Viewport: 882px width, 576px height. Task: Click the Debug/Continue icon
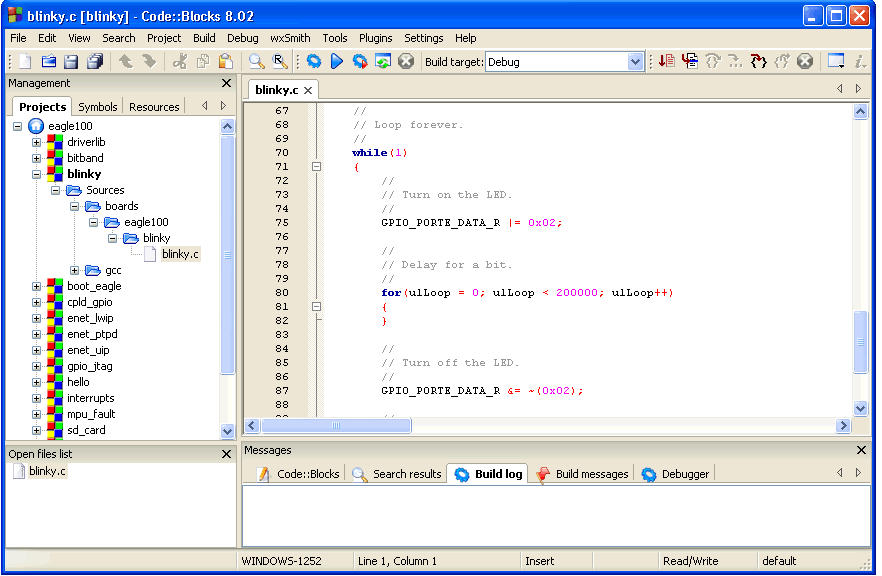click(x=666, y=62)
